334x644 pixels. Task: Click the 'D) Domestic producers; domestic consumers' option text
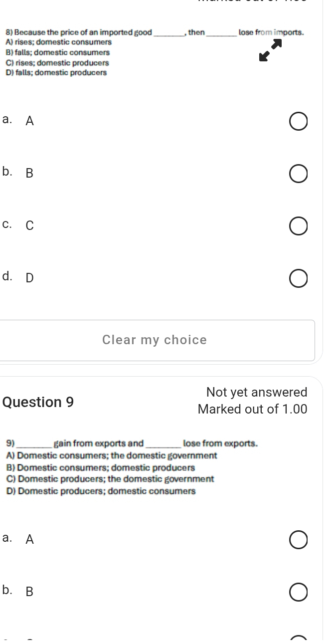101,491
